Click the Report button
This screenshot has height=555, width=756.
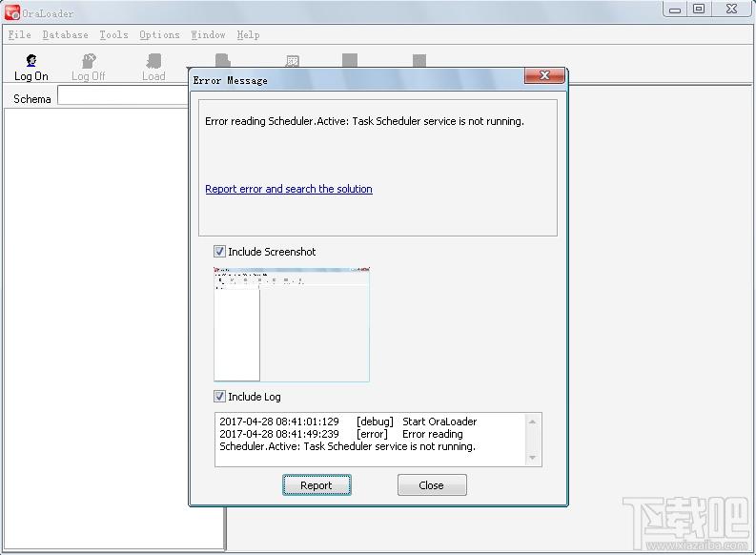(317, 485)
